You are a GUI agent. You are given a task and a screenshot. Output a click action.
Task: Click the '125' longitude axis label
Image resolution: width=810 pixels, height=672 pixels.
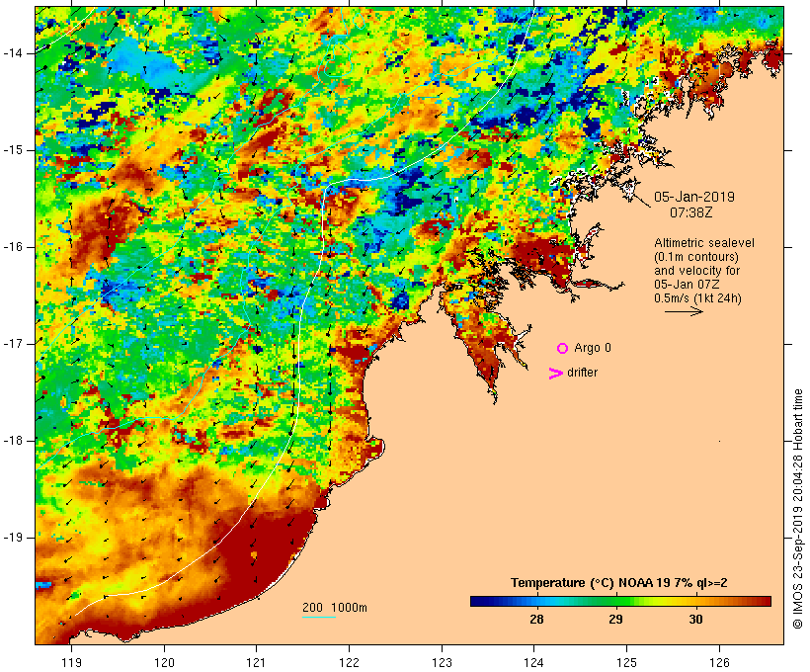tap(626, 662)
